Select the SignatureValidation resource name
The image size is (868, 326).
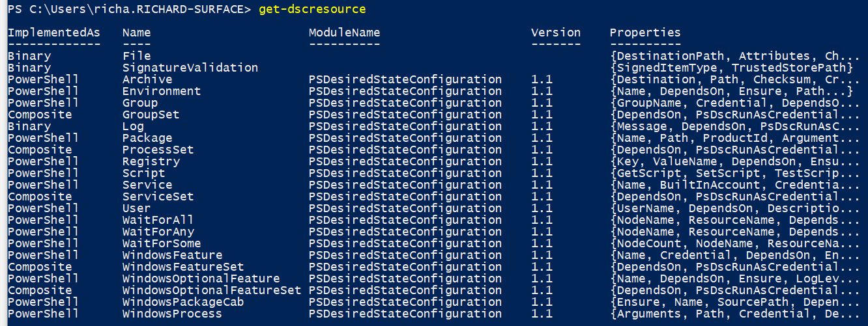(x=190, y=68)
